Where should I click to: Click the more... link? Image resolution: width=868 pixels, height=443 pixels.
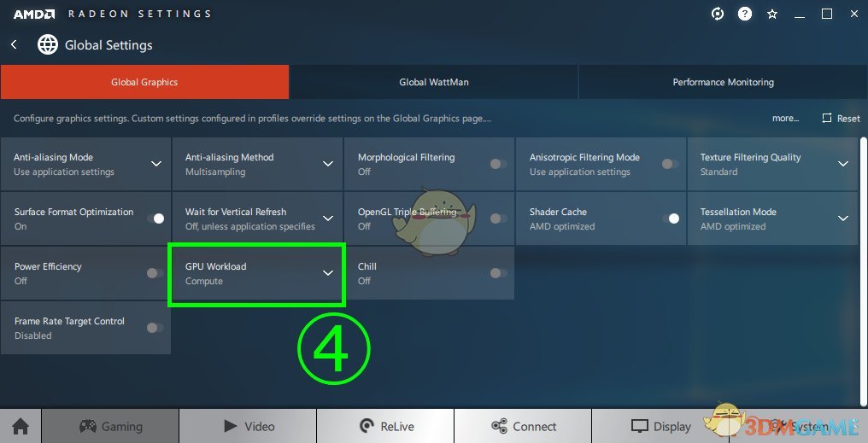(785, 119)
